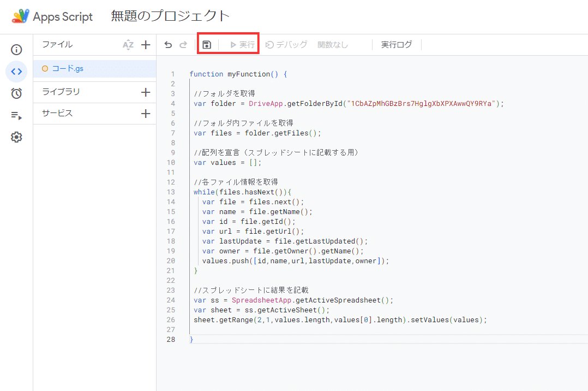Save the project using the disk icon
Screen dimensions: 588x391
tap(207, 44)
